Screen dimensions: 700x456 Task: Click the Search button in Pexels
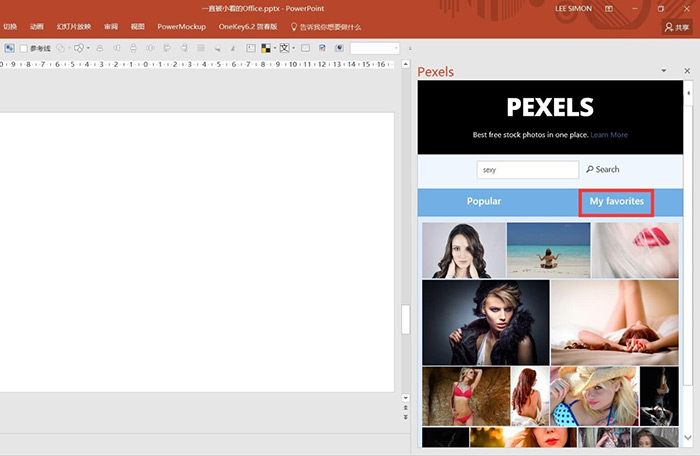[603, 169]
